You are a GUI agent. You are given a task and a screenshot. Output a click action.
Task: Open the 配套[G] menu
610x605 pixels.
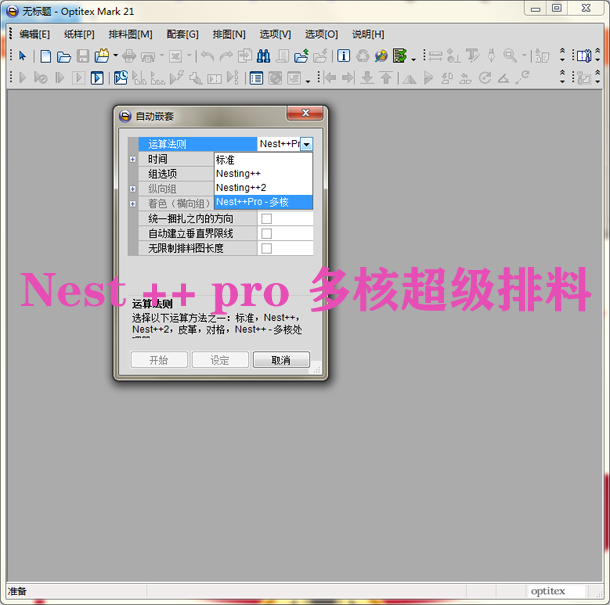pos(182,34)
